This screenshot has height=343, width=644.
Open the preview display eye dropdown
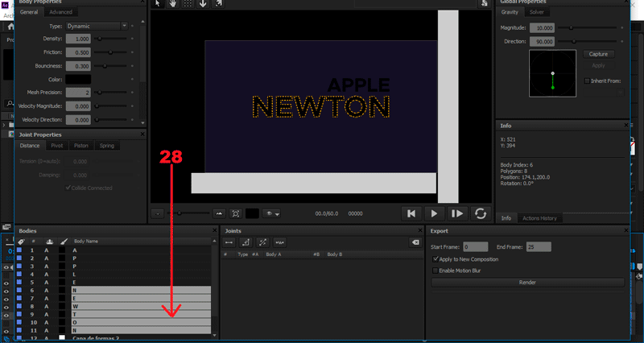coord(271,213)
